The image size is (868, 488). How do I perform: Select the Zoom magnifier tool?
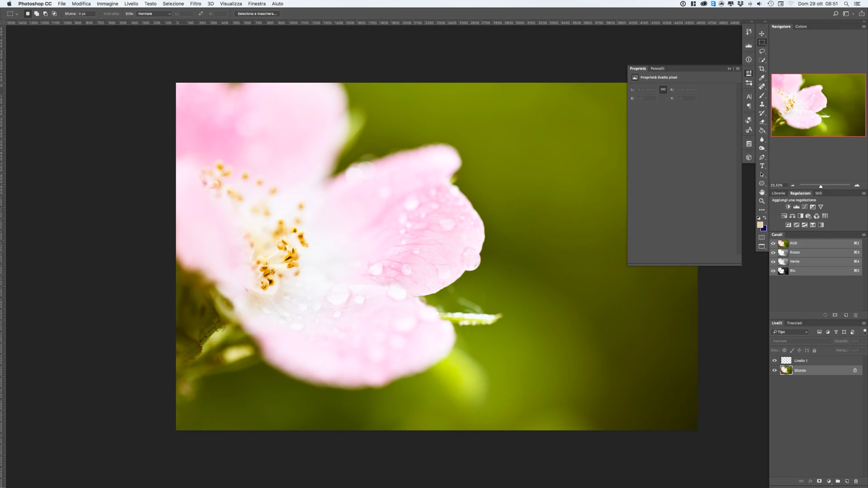[x=762, y=201]
